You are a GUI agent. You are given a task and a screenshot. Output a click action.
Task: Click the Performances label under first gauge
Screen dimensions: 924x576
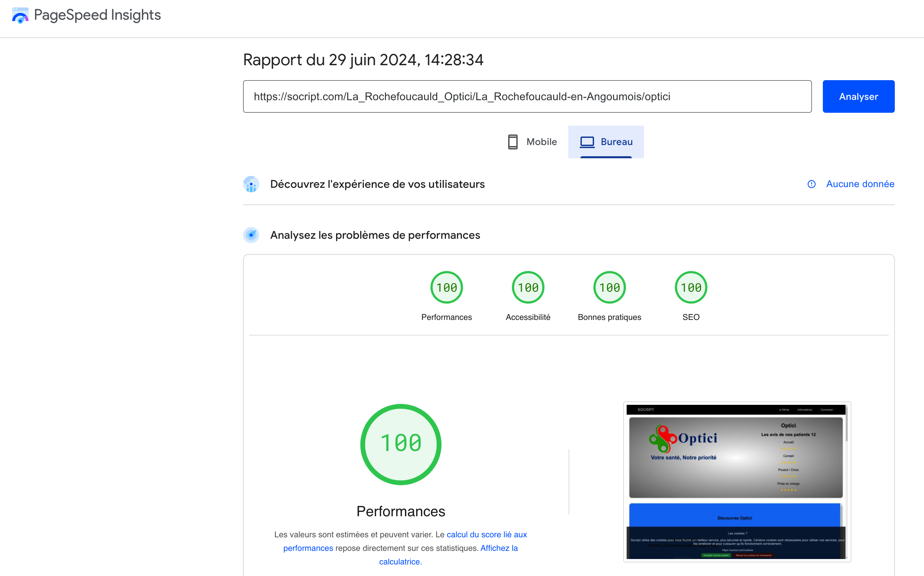pos(446,317)
